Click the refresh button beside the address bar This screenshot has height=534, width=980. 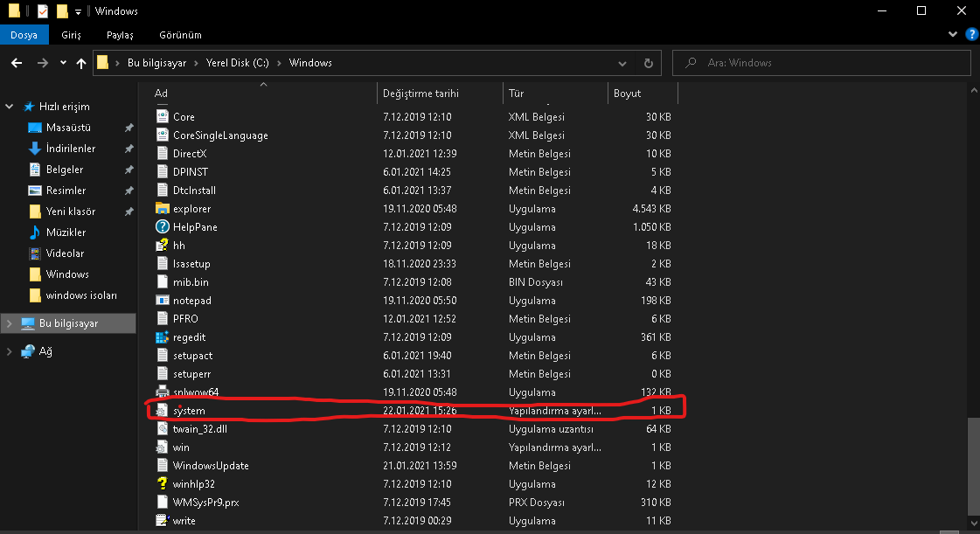(648, 63)
